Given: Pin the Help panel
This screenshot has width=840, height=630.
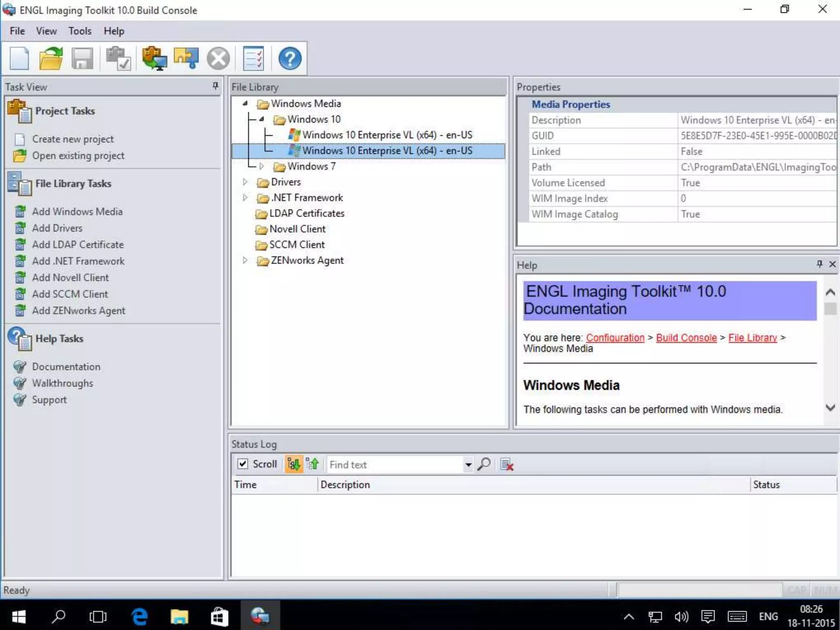Looking at the screenshot, I should coord(819,264).
